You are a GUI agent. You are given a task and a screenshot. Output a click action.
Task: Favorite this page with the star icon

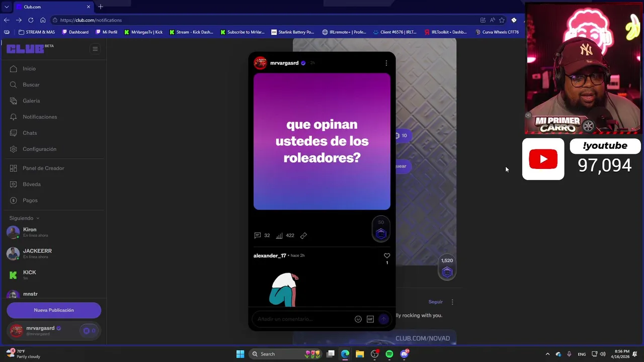pyautogui.click(x=502, y=20)
